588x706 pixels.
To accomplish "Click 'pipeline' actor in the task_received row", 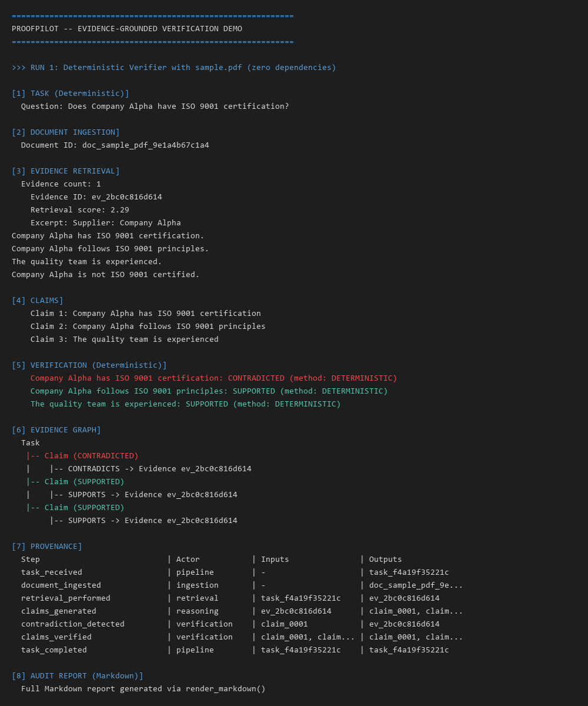I will click(x=195, y=572).
